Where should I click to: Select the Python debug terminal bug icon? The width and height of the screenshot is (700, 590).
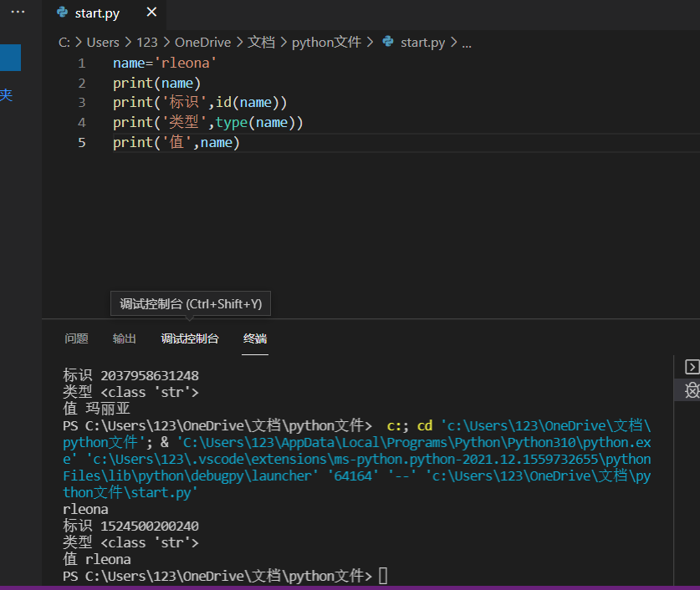point(691,390)
